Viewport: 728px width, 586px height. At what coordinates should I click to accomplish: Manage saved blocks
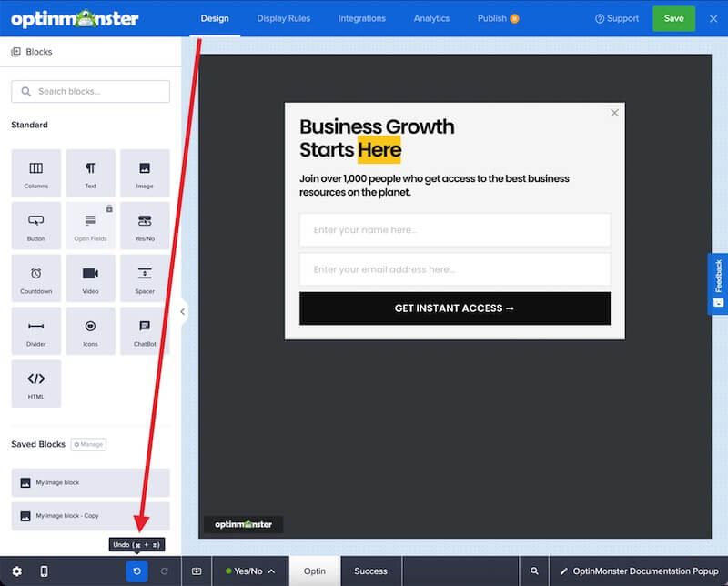(88, 444)
